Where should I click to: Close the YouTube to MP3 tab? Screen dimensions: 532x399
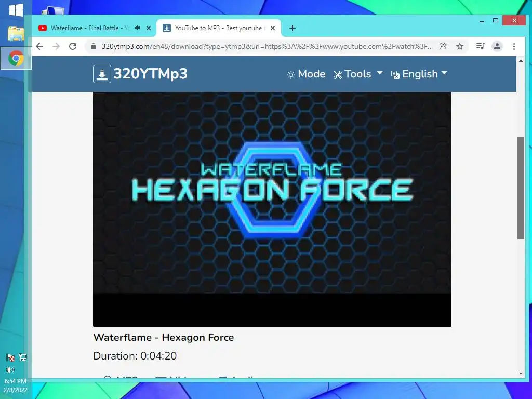point(272,28)
